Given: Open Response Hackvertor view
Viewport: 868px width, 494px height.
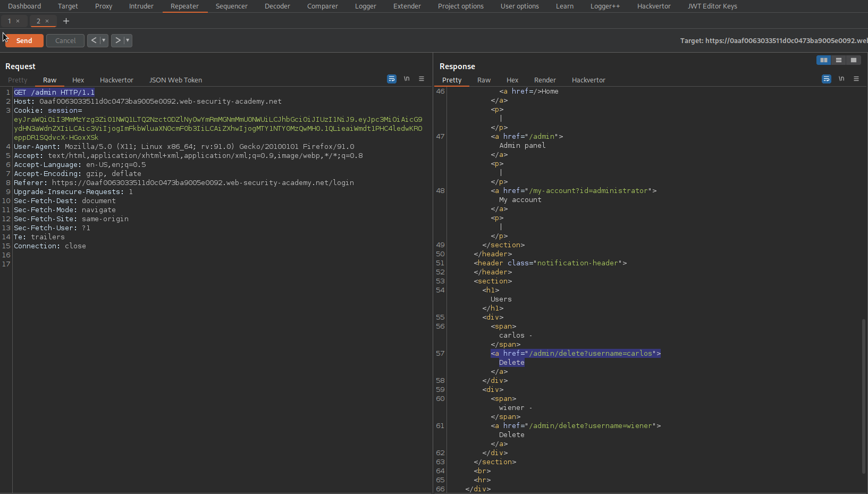Looking at the screenshot, I should coord(588,80).
